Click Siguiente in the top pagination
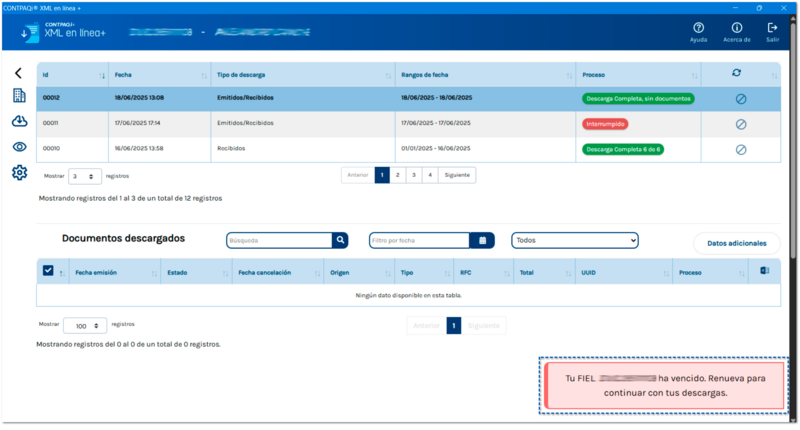 coord(456,175)
